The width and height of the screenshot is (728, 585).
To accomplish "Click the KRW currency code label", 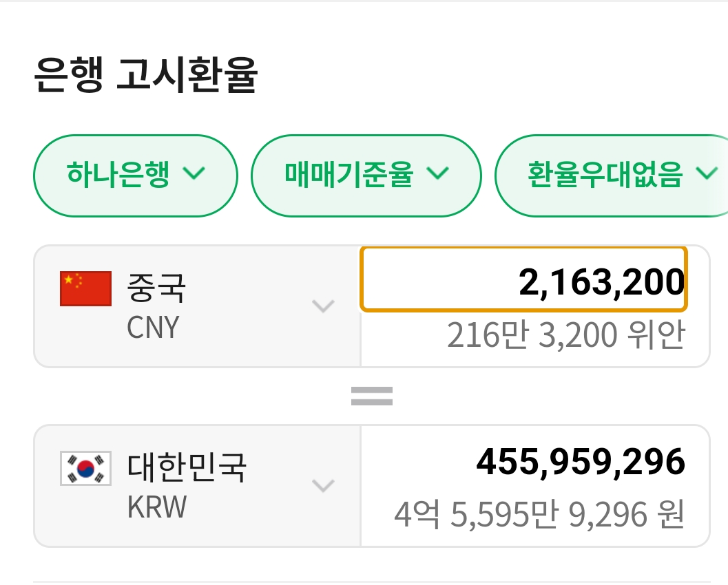I will coord(157,508).
